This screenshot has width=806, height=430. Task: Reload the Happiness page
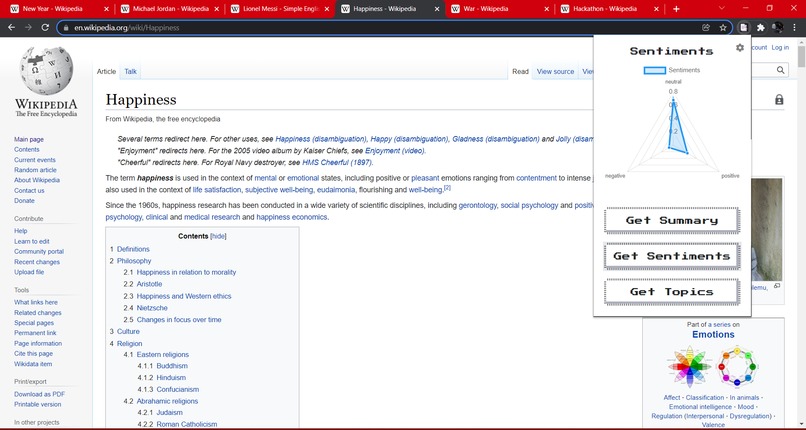(45, 28)
